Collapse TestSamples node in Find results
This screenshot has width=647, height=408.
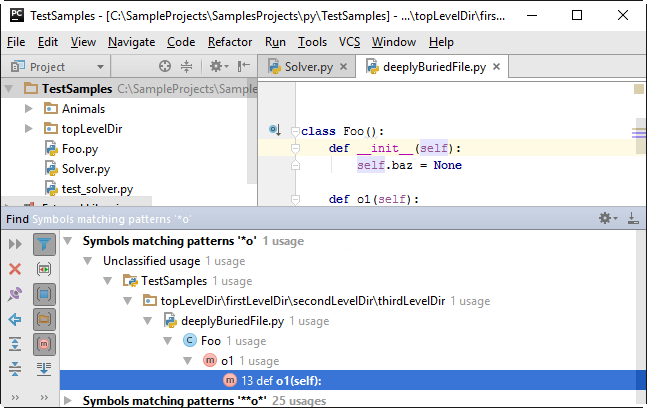coord(108,281)
